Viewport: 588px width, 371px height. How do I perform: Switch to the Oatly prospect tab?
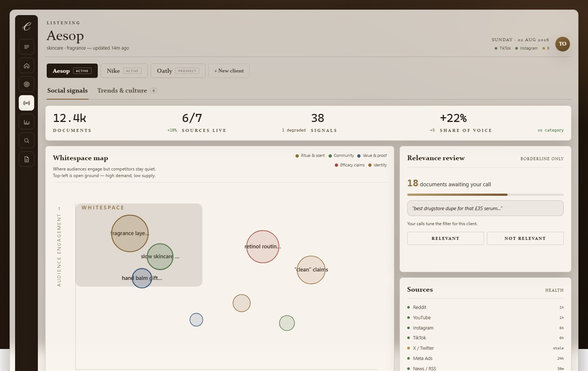[x=178, y=71]
